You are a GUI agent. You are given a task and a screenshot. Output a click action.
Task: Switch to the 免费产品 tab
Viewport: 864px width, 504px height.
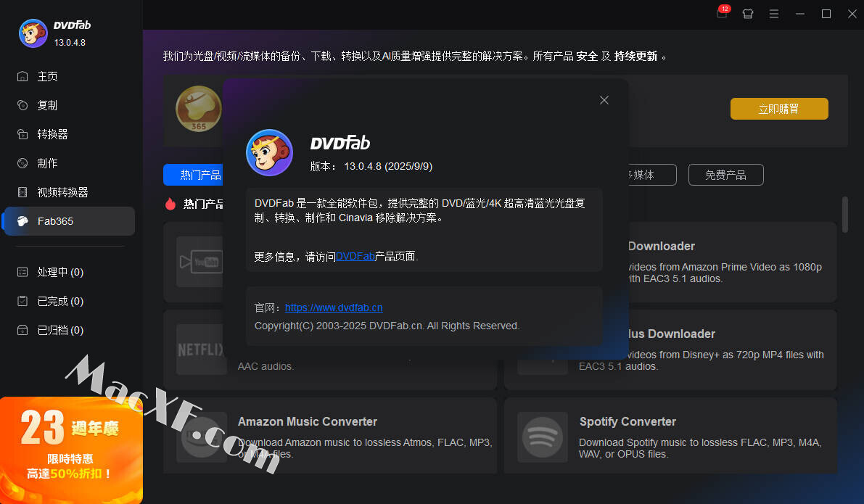pos(725,175)
